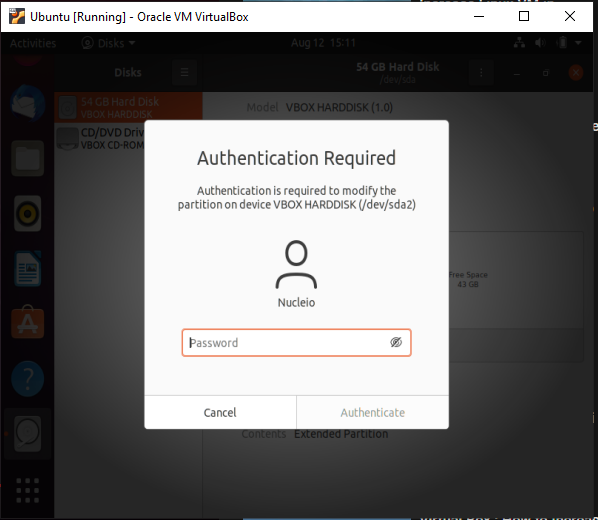Minimize the Disks application window
Screen dimensions: 598x520
tap(516, 74)
